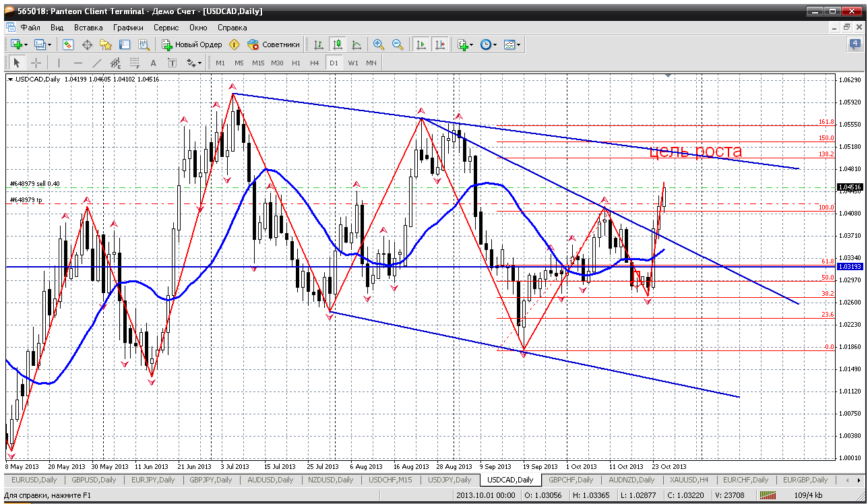
Task: Zoom in the chart
Action: click(379, 44)
